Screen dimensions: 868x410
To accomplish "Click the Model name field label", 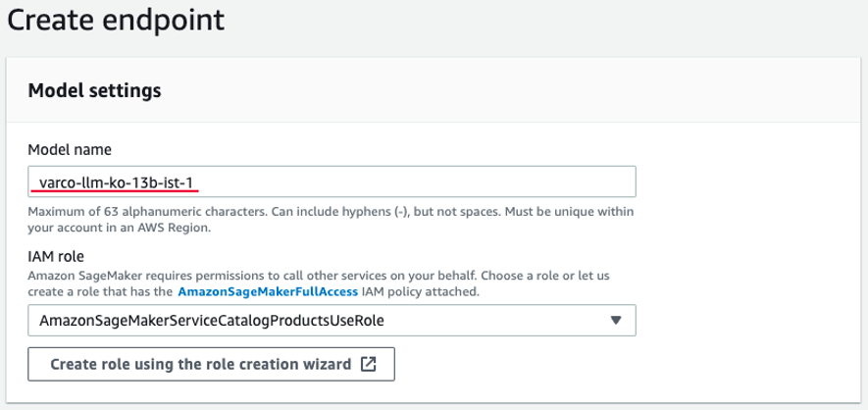I will click(70, 150).
